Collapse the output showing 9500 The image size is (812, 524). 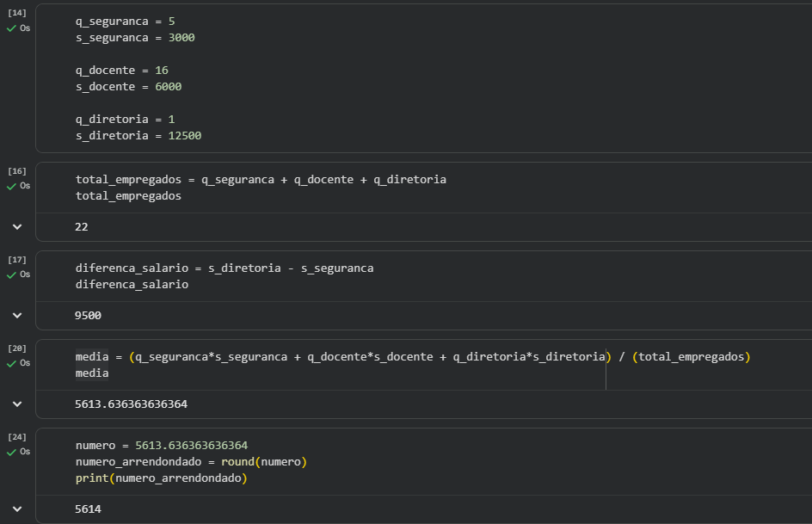click(x=17, y=316)
